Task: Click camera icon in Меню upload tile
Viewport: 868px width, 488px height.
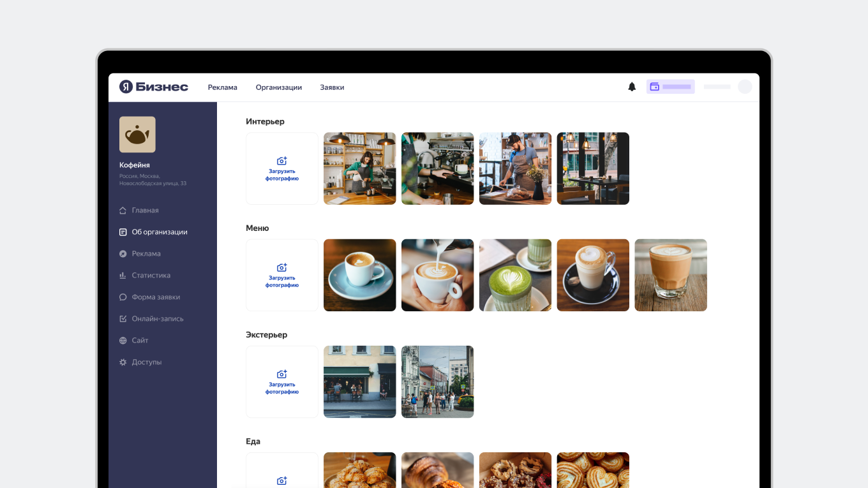Action: pyautogui.click(x=282, y=267)
